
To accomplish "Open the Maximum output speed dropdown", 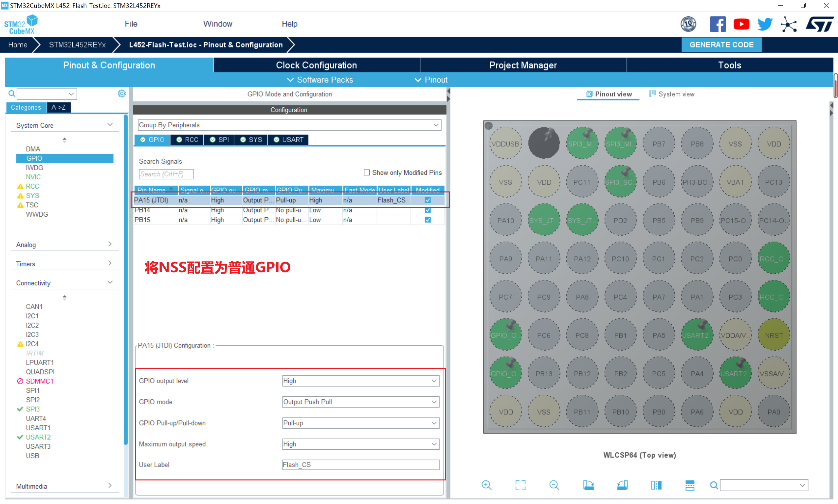I will click(x=360, y=444).
